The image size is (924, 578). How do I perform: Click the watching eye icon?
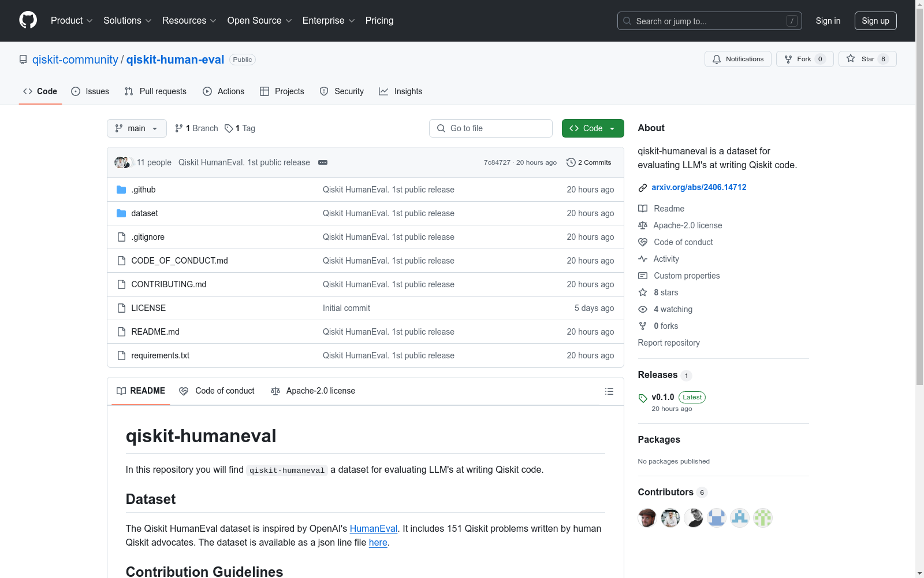(643, 309)
